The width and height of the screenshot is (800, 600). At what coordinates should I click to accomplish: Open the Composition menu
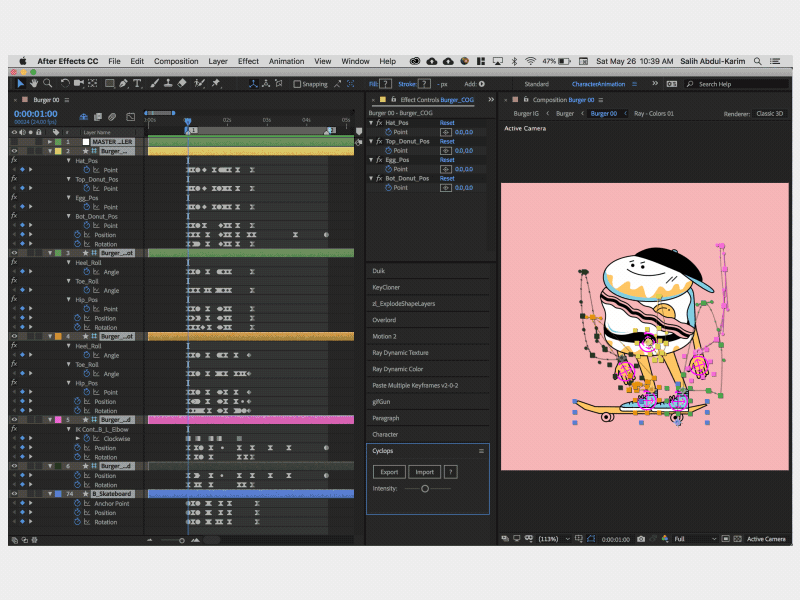[x=176, y=60]
